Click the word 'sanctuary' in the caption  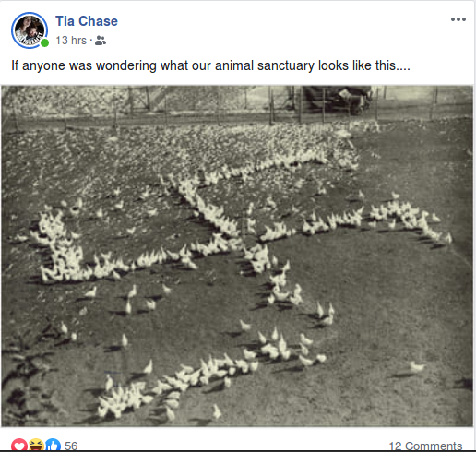tap(286, 65)
